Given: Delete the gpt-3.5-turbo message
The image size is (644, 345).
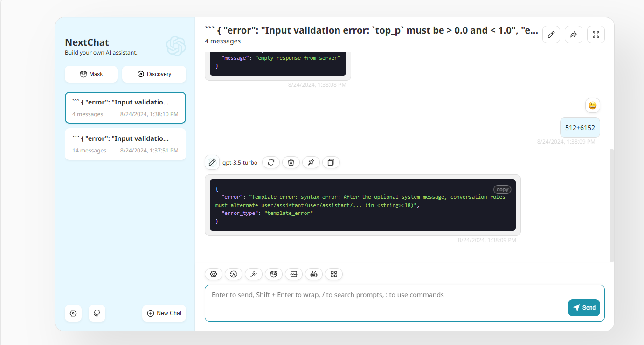Looking at the screenshot, I should [291, 162].
